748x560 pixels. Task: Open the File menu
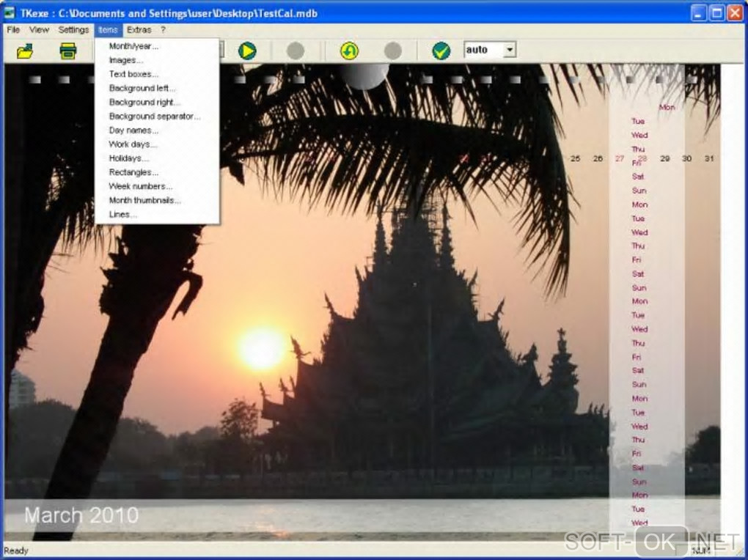13,29
